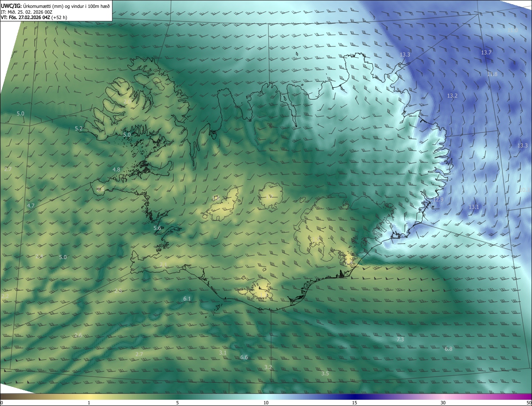The image size is (532, 406).
Task: Click the 50 tick label on the color scale
Action: pos(529,403)
